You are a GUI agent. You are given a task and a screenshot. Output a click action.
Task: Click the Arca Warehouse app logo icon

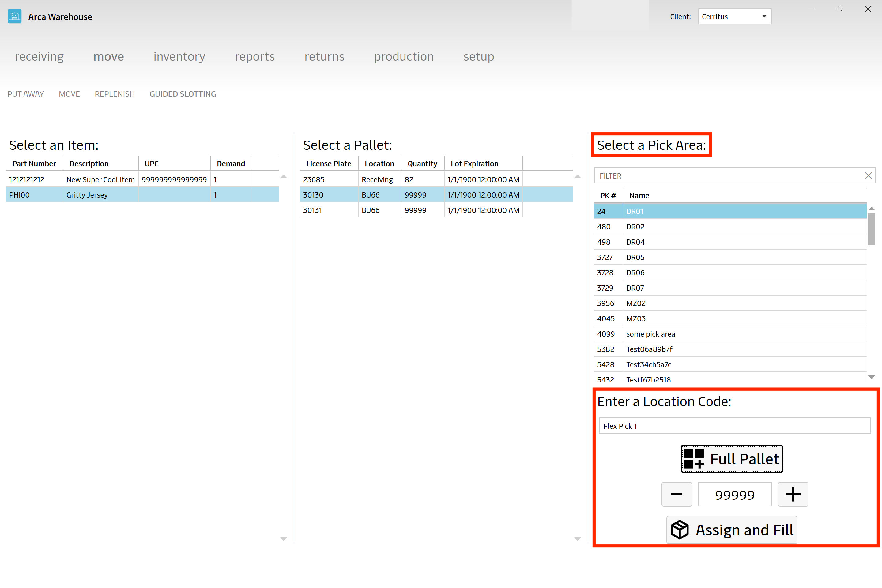(x=15, y=17)
